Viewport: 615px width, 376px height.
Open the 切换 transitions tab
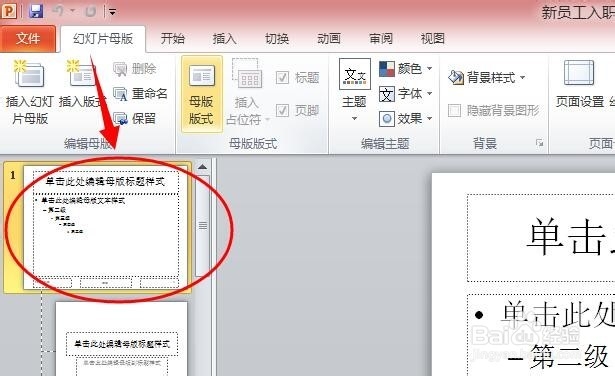(277, 38)
